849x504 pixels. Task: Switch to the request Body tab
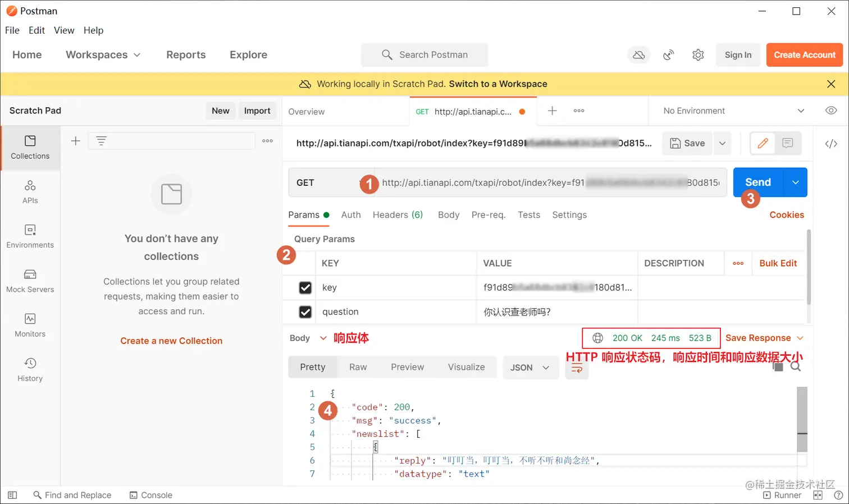pos(449,215)
